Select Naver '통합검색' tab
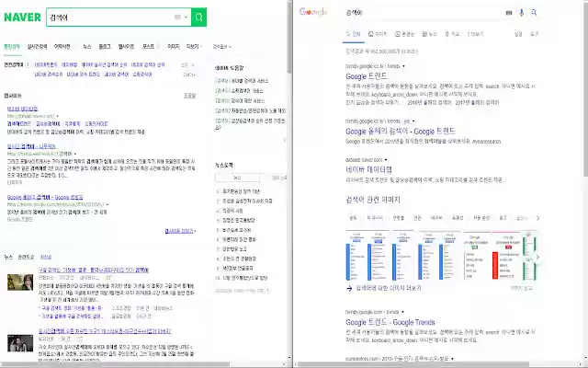The image size is (588, 368). click(12, 47)
